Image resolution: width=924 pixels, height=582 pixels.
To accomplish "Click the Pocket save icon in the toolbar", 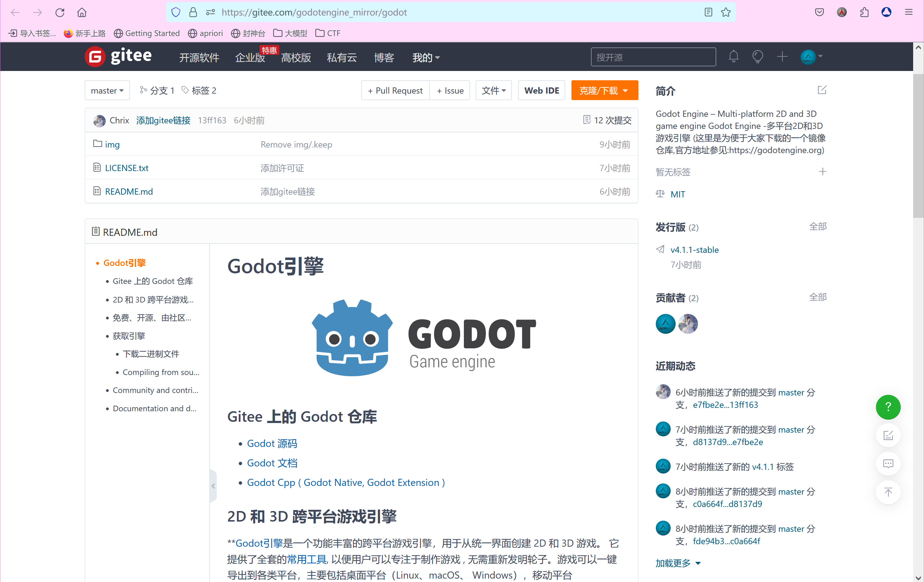I will coord(819,12).
